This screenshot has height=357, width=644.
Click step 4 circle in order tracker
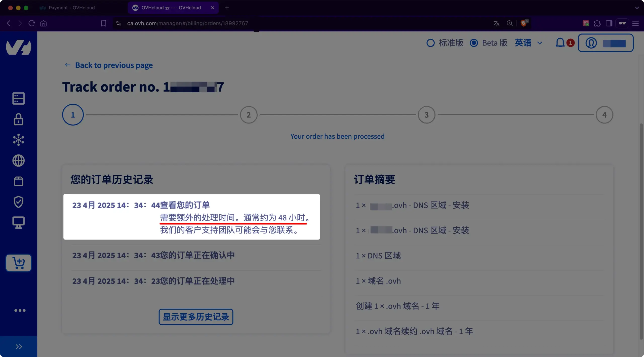coord(604,115)
